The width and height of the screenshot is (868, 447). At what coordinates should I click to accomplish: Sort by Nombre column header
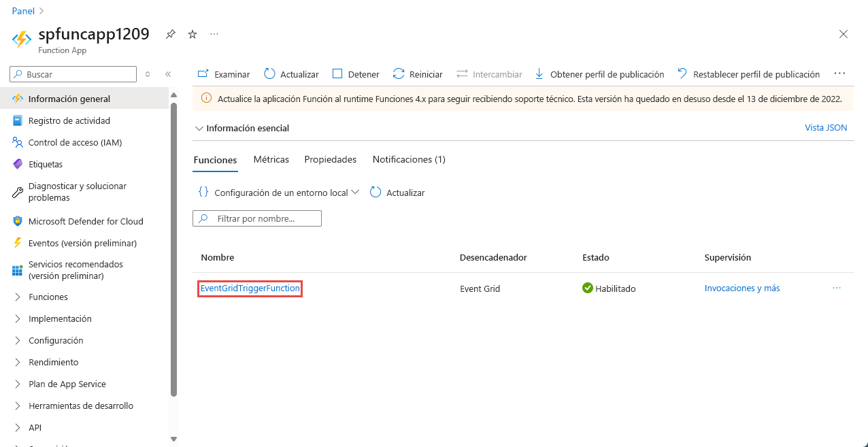(218, 257)
